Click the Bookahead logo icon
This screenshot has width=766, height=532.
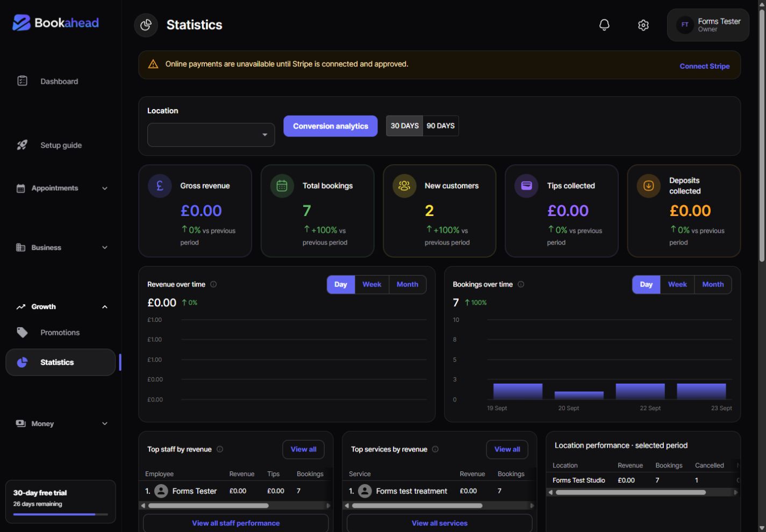pos(22,23)
